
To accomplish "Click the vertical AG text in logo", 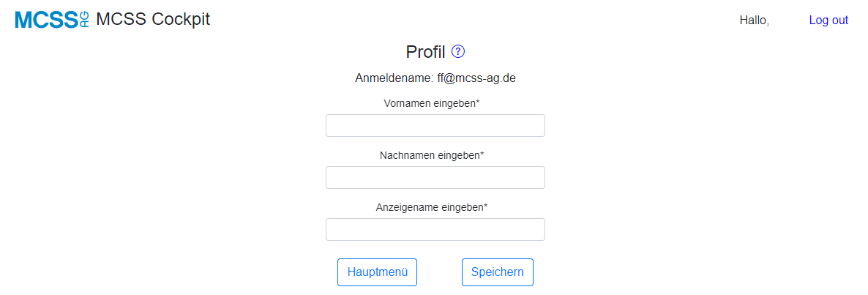I will tap(85, 20).
